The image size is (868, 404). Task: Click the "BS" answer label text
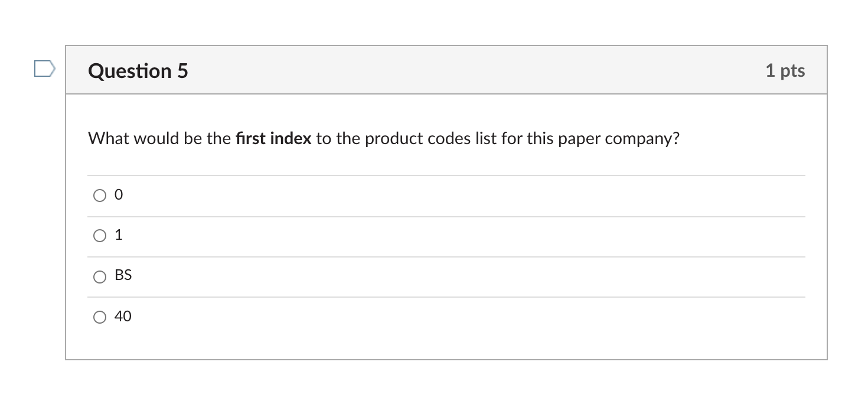click(123, 276)
